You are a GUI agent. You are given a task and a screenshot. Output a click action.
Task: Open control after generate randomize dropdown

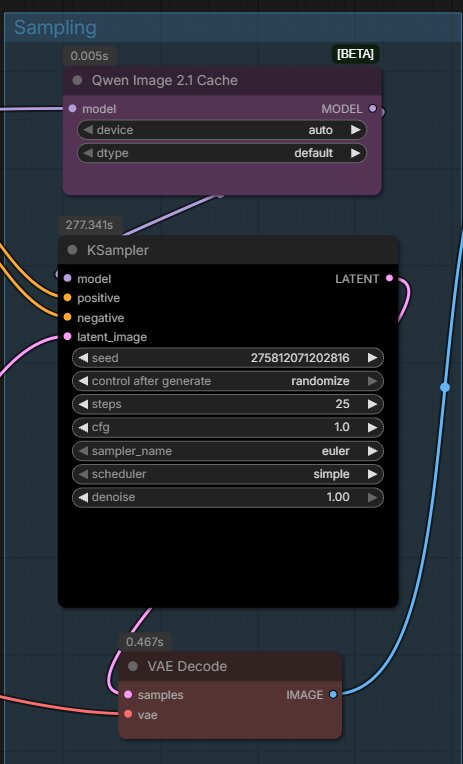[228, 381]
